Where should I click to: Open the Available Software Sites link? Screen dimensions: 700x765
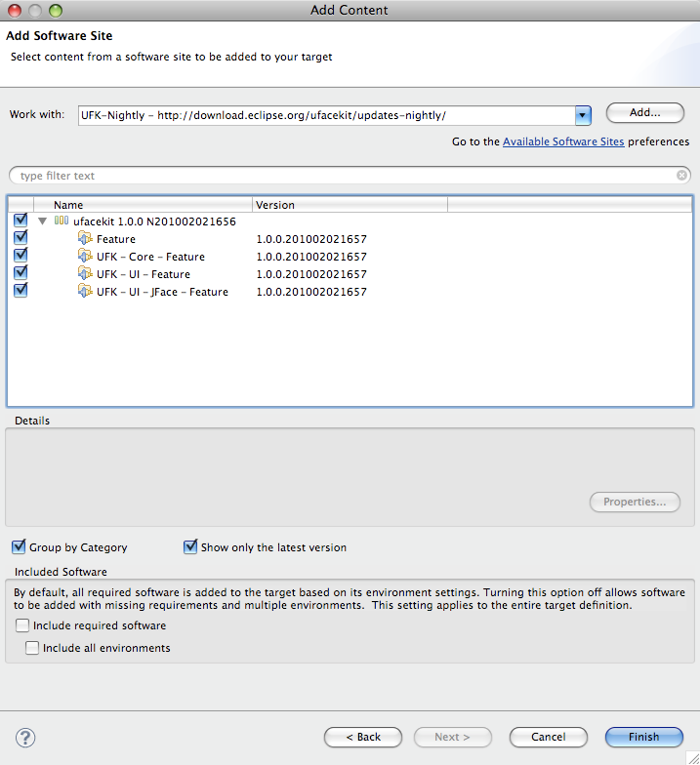tap(563, 141)
